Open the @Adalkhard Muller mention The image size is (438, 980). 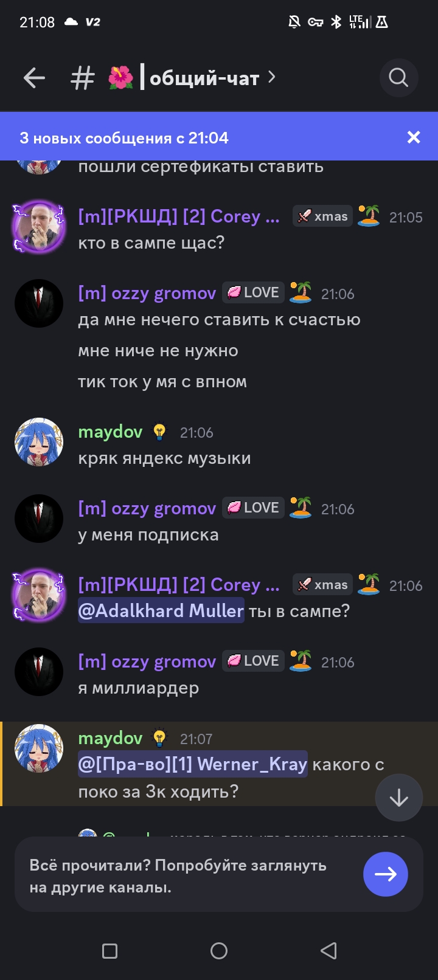161,610
